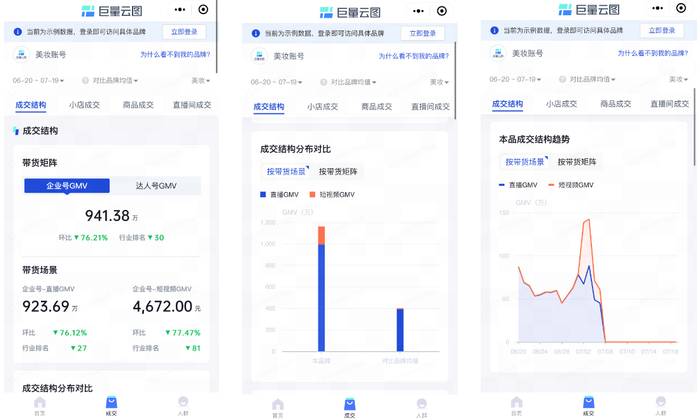The height and width of the screenshot is (420, 700).
Task: Open the more options dots in right panel
Action: coord(657,8)
